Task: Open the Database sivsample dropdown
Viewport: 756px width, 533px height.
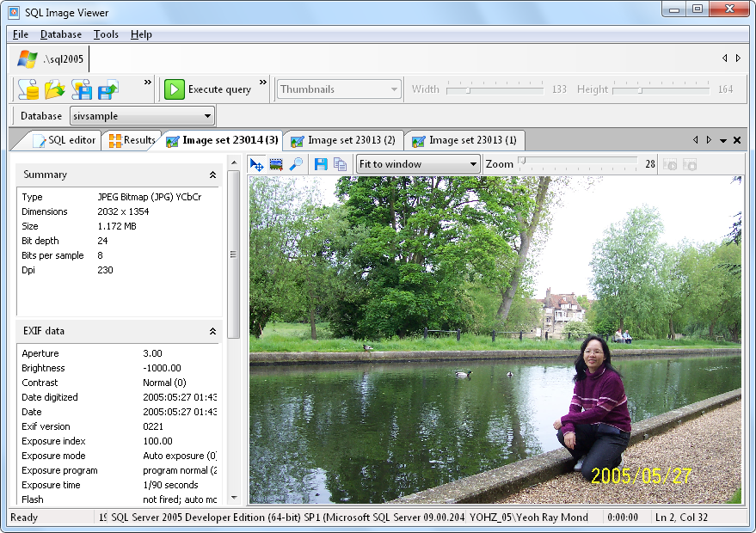Action: click(x=142, y=116)
